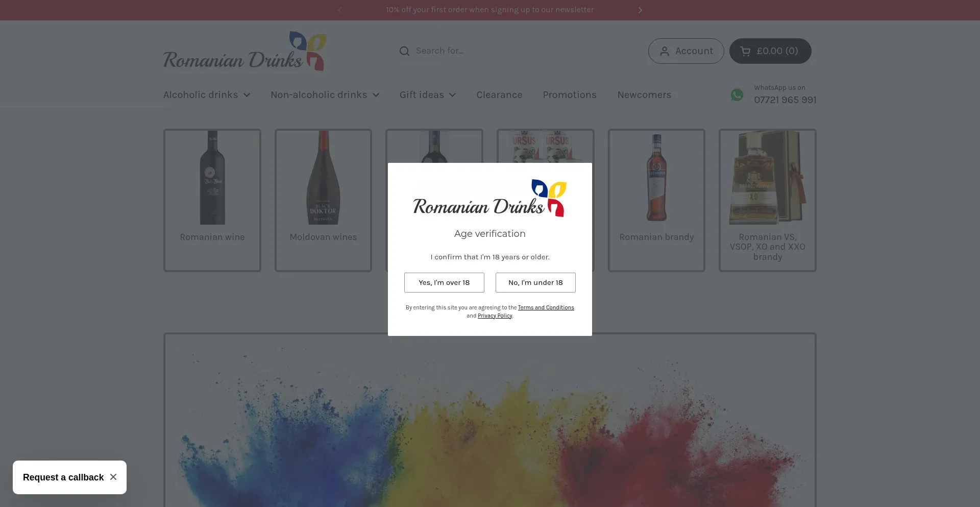Click 'Romanian brandy' label
980x507 pixels.
tap(656, 237)
